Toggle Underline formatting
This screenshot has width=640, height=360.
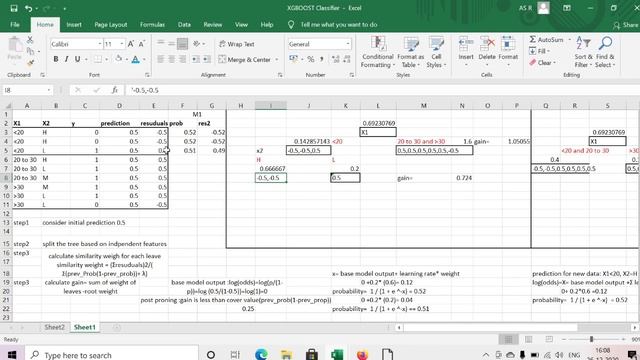77,59
